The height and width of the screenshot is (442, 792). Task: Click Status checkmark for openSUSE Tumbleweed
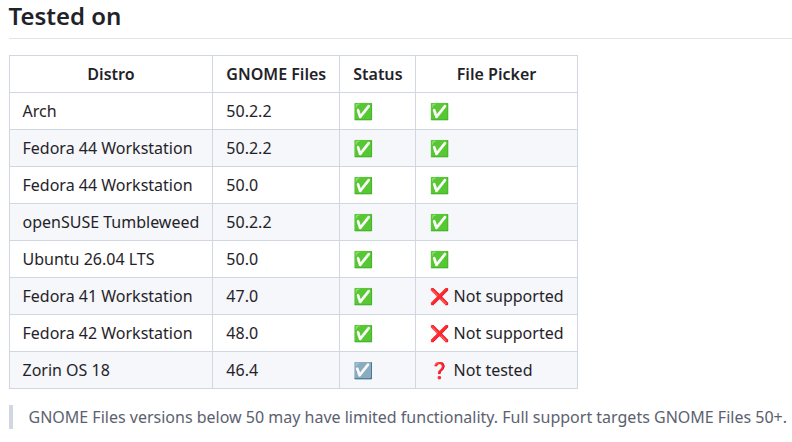pyautogui.click(x=363, y=222)
